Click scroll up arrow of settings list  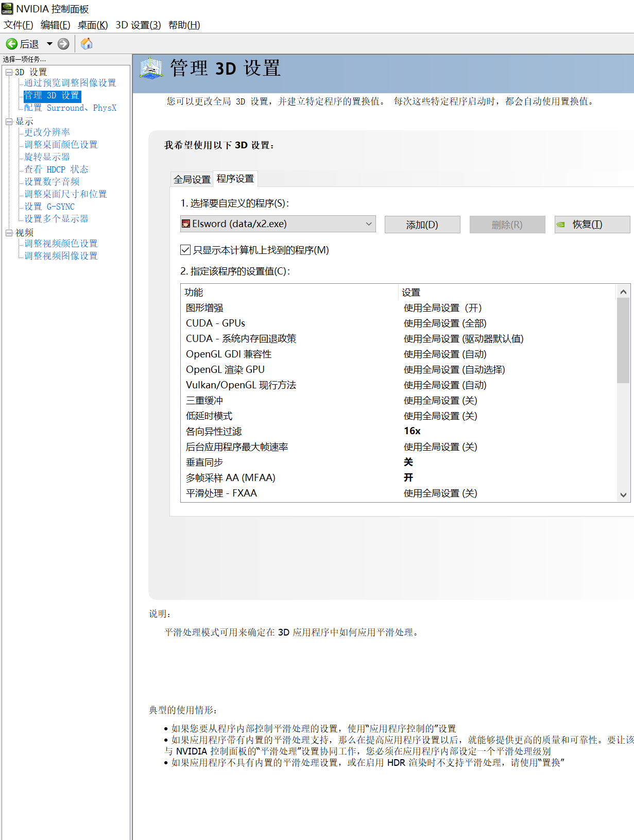tap(623, 292)
